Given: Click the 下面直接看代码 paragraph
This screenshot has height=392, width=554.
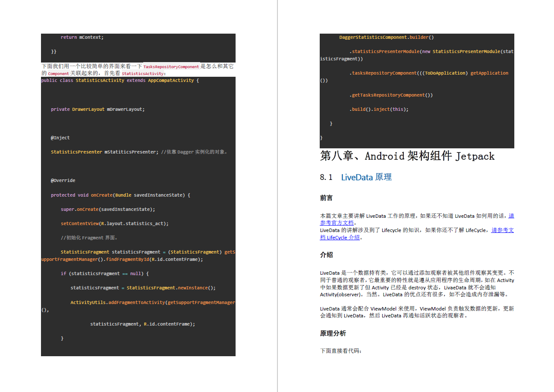Looking at the screenshot, I should pyautogui.click(x=341, y=351).
